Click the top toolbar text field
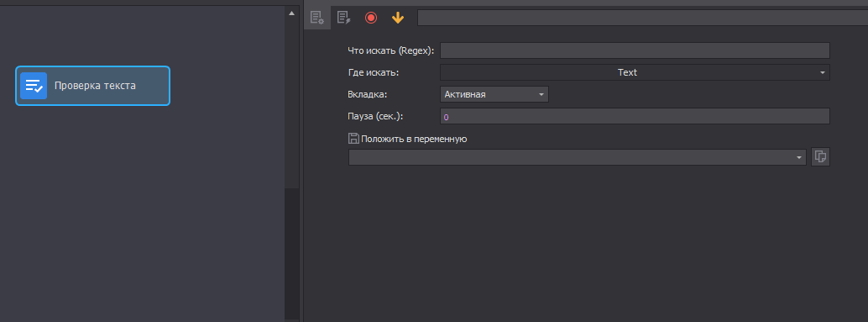Screen dimensions: 868x322 pos(642,18)
